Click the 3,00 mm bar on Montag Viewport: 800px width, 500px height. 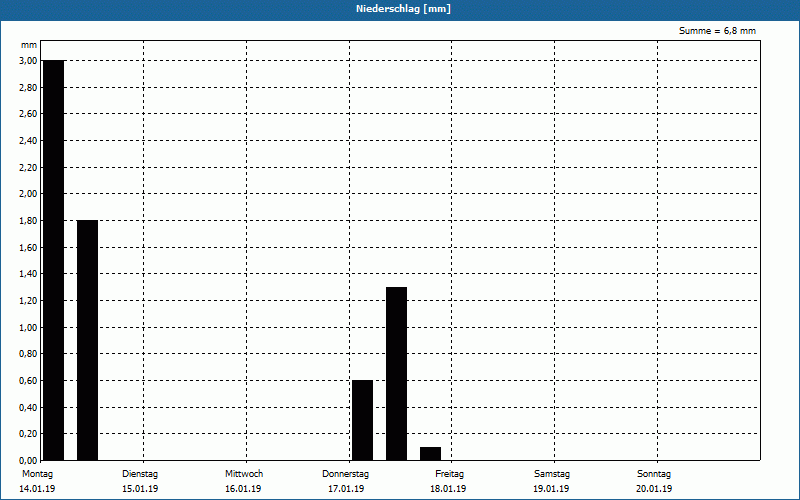pyautogui.click(x=54, y=260)
